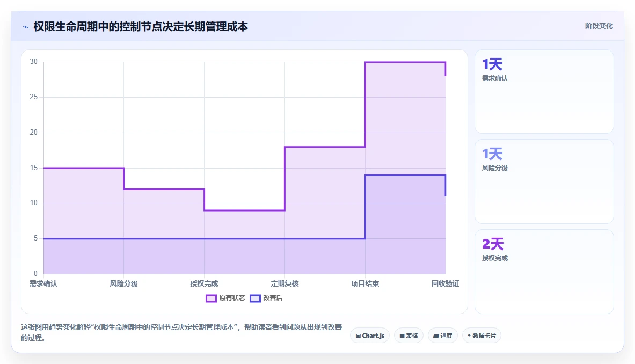Click the y-axis value 20

(x=34, y=133)
